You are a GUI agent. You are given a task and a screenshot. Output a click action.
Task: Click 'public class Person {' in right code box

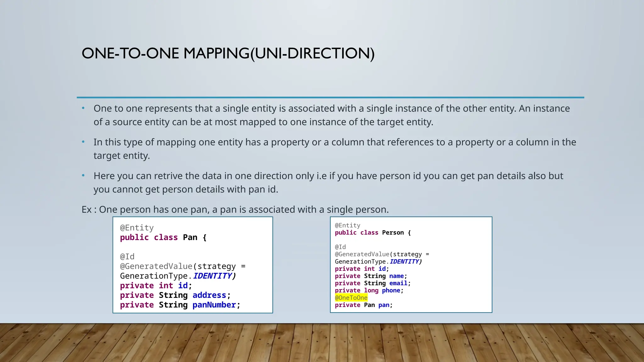[x=373, y=233]
